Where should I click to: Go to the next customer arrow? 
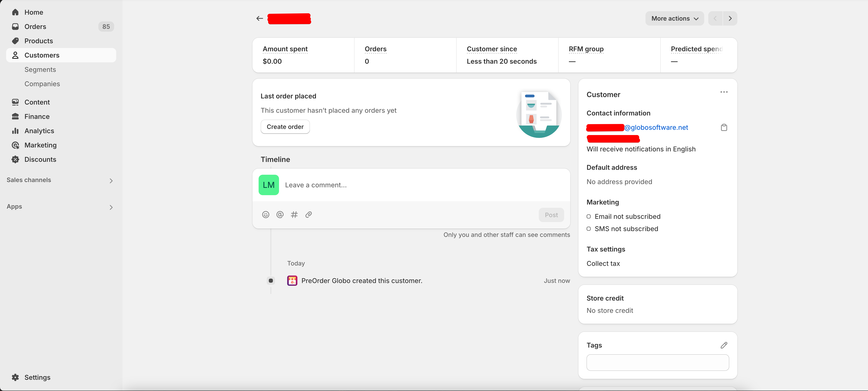tap(730, 18)
